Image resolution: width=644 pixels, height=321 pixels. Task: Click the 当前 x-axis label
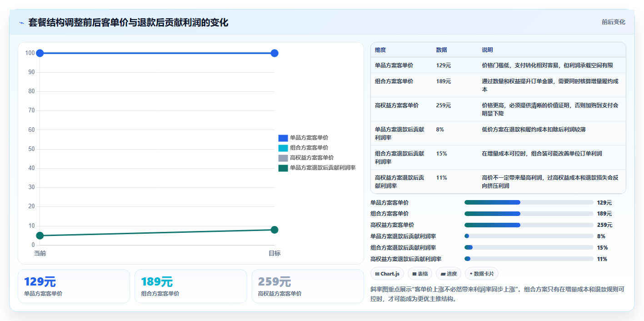(40, 253)
